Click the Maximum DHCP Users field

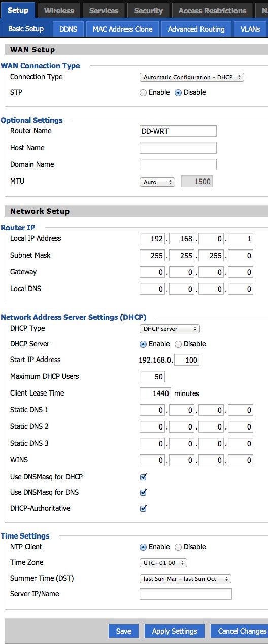pyautogui.click(x=152, y=377)
